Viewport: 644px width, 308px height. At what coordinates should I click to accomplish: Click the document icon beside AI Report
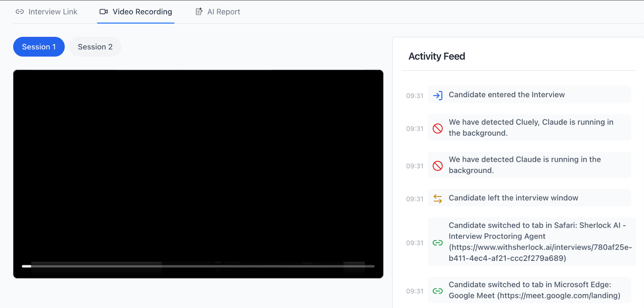(199, 12)
